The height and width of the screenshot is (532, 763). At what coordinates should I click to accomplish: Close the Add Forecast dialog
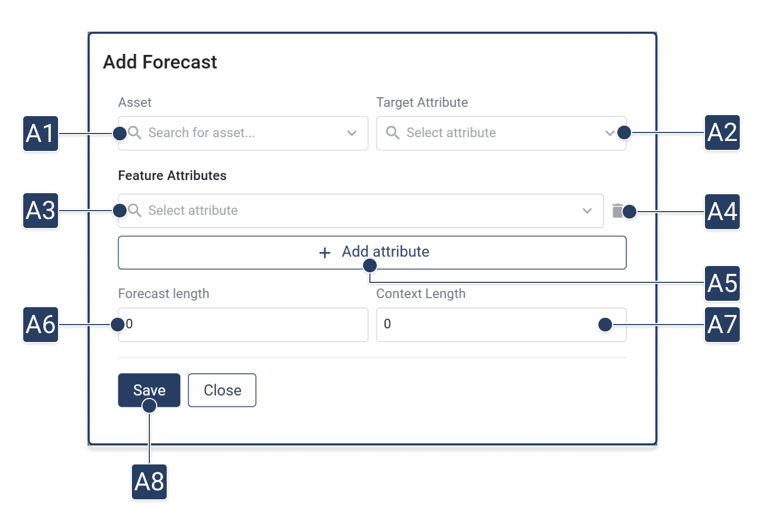[222, 390]
